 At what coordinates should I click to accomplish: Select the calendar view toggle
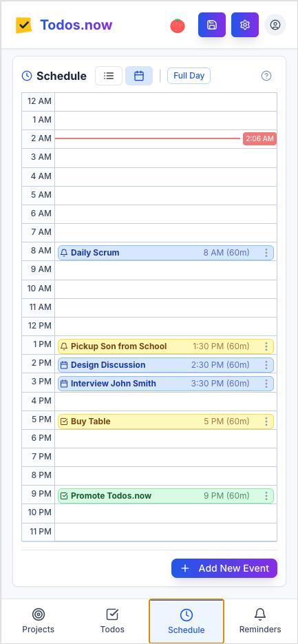[x=139, y=76]
